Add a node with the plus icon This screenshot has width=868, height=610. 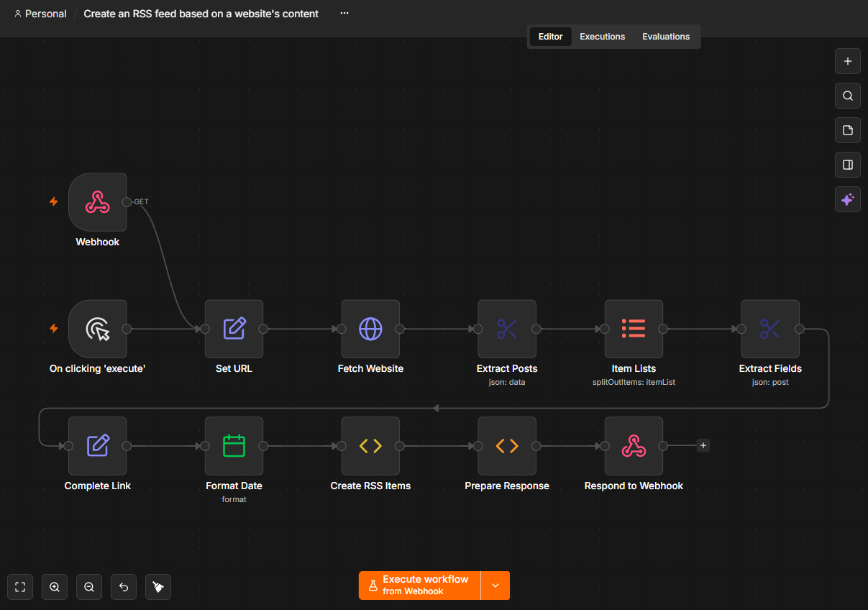click(848, 61)
